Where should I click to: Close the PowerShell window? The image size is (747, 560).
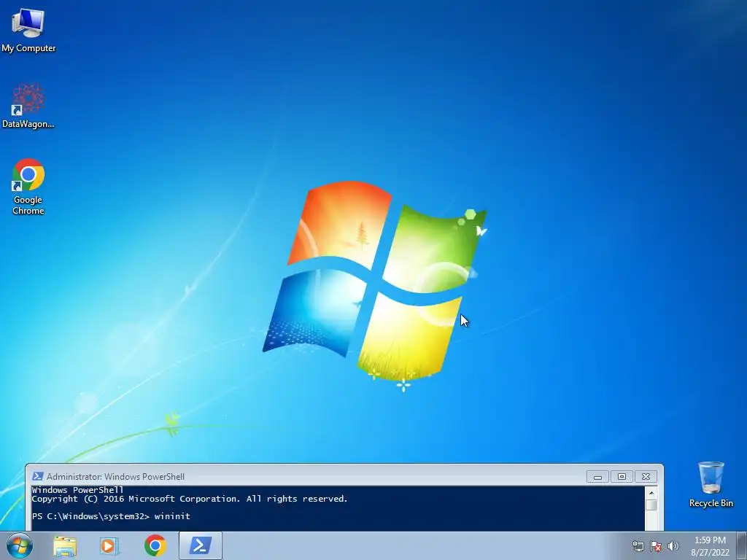[646, 476]
